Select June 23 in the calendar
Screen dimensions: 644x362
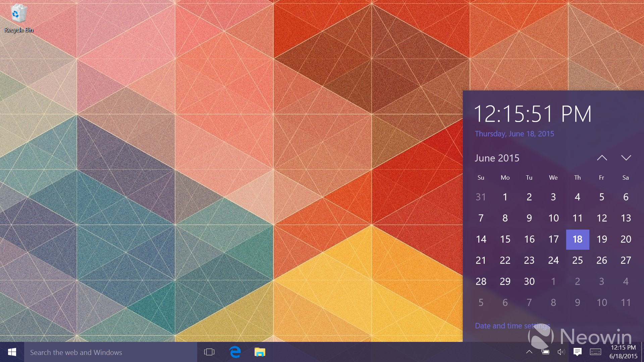click(529, 260)
